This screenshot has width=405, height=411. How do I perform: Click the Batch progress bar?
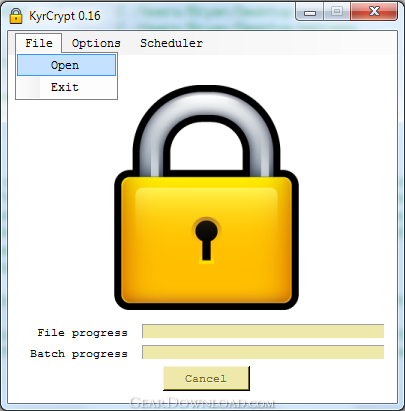click(x=263, y=352)
